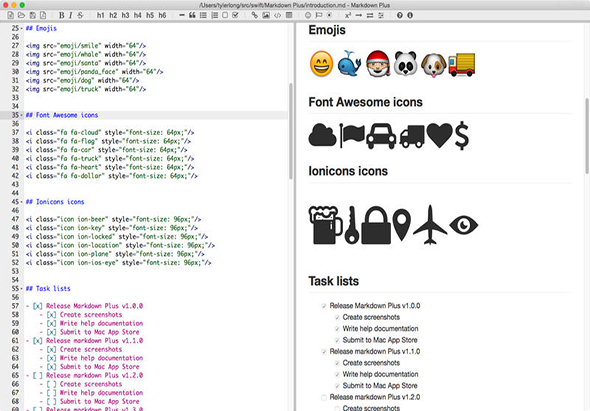This screenshot has width=590, height=411.
Task: Apply strikethrough with the S icon
Action: [80, 15]
